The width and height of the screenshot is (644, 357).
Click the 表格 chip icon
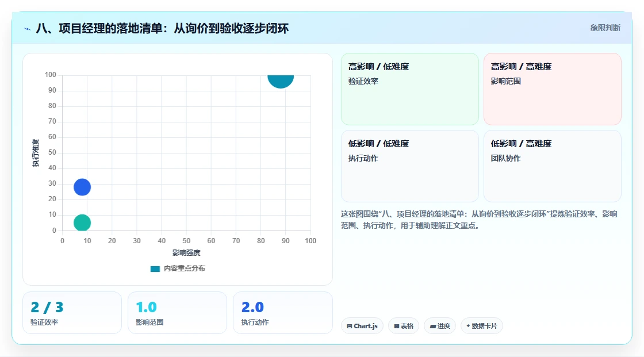pos(397,326)
